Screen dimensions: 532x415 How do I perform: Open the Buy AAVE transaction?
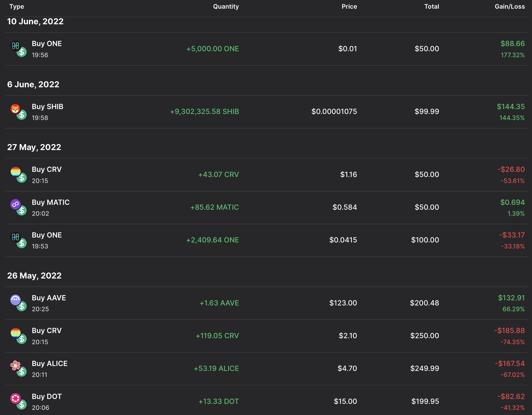pos(49,298)
